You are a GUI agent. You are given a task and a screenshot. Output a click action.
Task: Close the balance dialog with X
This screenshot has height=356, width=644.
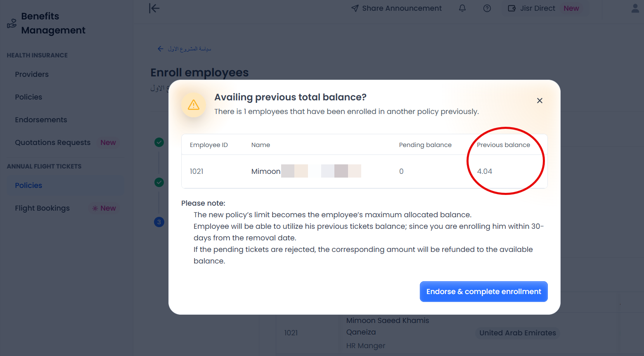540,101
